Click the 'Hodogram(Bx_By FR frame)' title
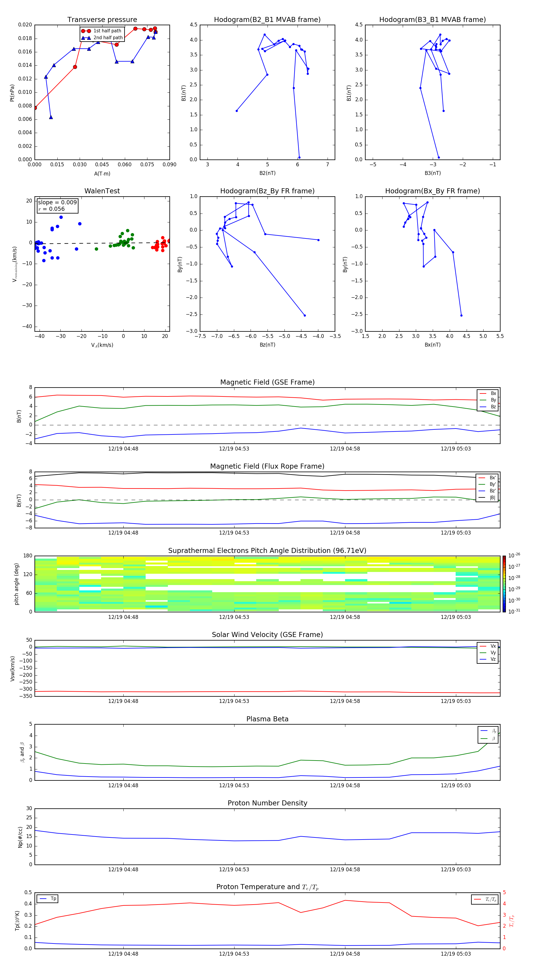This screenshot has height=980, width=535. tap(432, 191)
